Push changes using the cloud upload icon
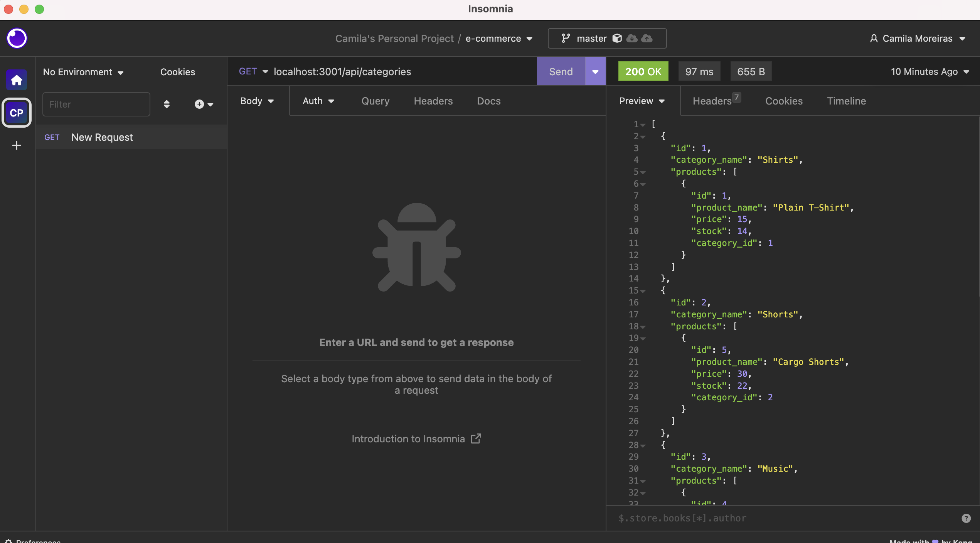 click(647, 38)
